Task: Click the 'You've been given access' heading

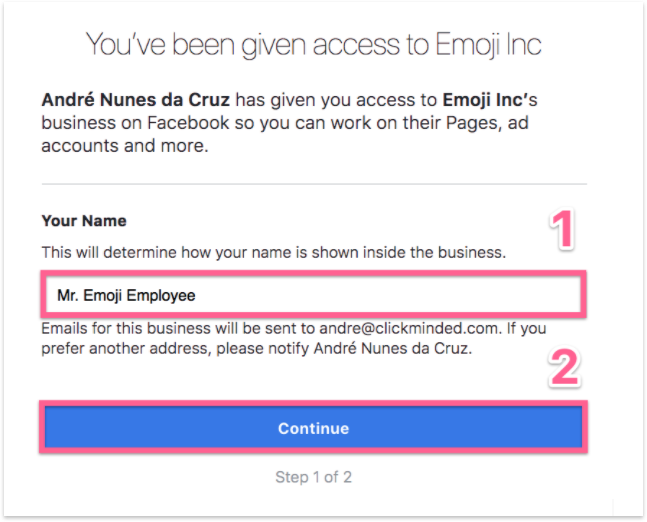Action: tap(313, 44)
